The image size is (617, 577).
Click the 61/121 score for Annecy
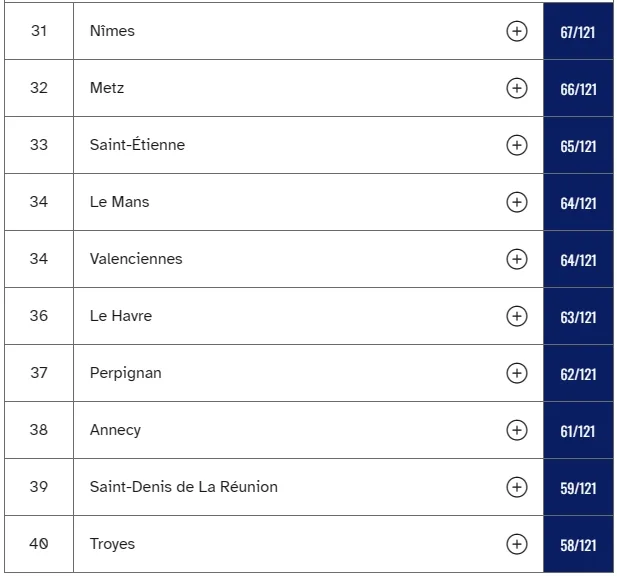[x=578, y=431]
